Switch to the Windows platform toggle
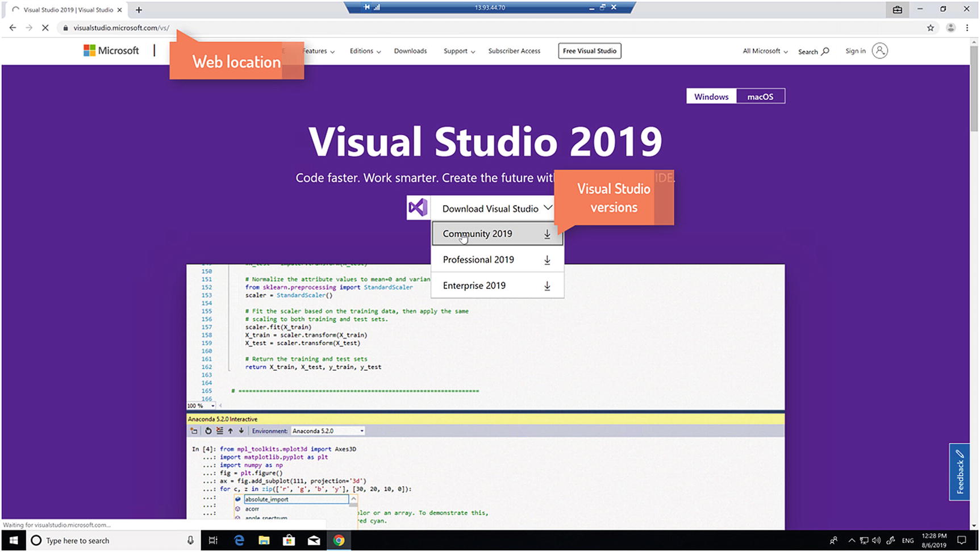The width and height of the screenshot is (980, 552). pyautogui.click(x=711, y=97)
